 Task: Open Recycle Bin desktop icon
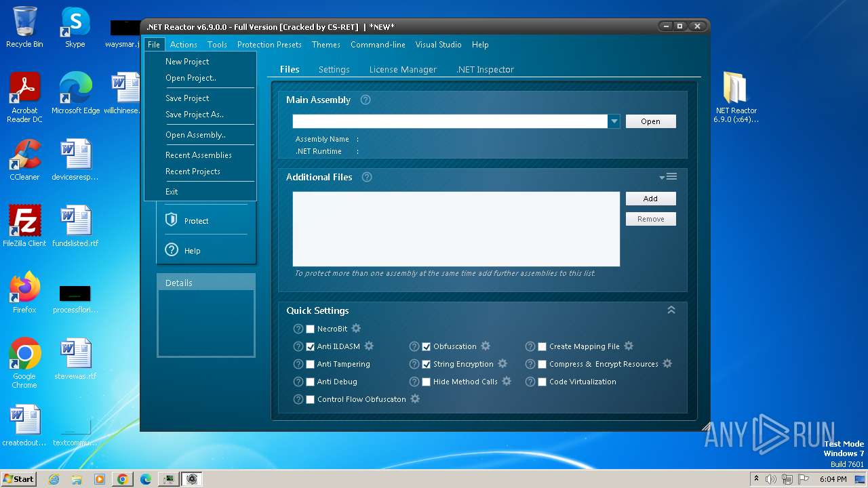coord(24,27)
